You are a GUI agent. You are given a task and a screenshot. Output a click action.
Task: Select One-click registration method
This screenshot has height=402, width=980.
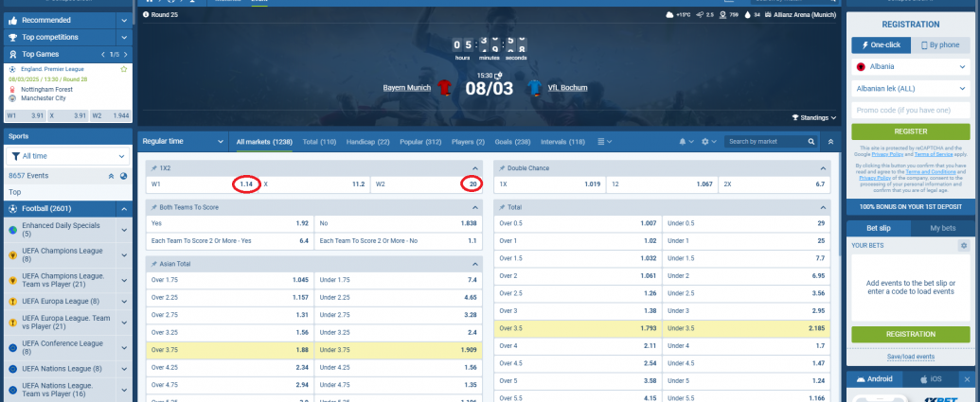881,45
